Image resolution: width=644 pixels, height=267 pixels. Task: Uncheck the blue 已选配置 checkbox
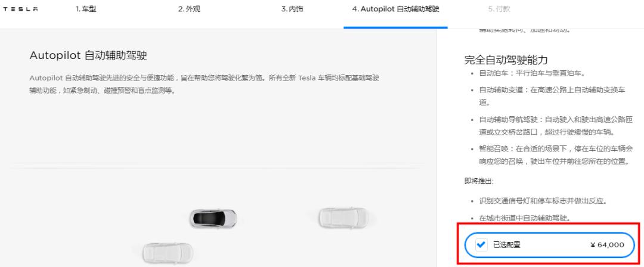coord(481,245)
